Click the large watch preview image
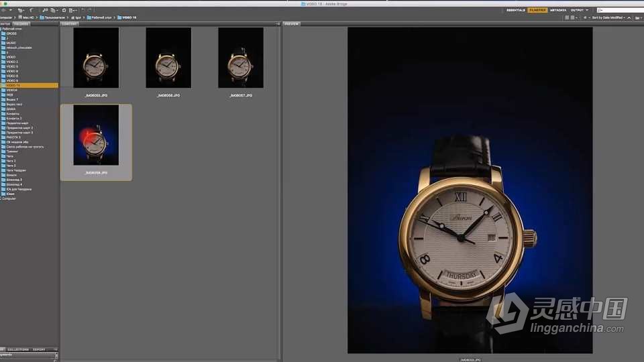This screenshot has width=644, height=362. pyautogui.click(x=470, y=190)
